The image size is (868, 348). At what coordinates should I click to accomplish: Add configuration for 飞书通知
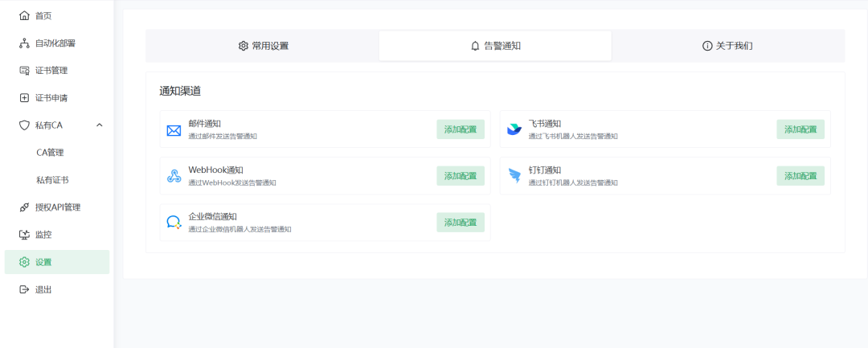800,129
